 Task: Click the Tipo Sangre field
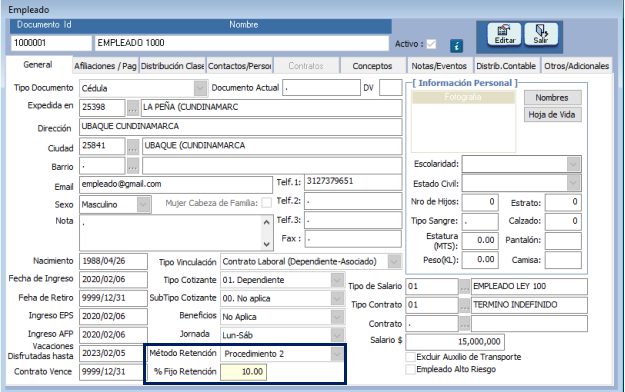click(x=480, y=221)
